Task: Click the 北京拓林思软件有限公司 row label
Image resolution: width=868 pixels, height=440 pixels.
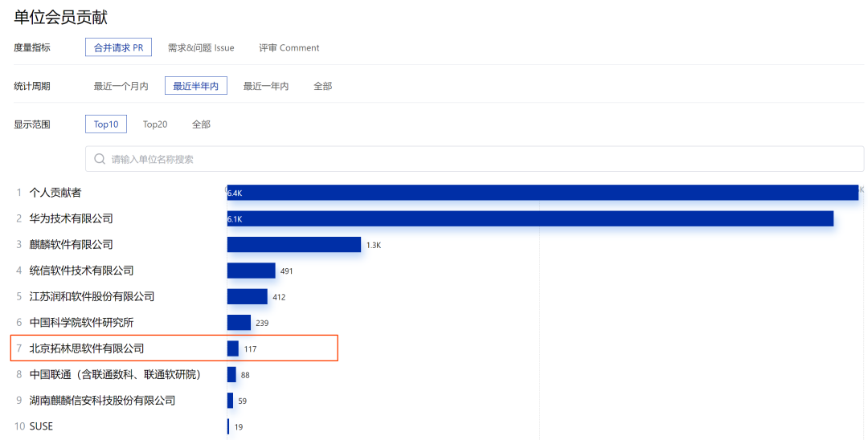Action: [x=86, y=348]
